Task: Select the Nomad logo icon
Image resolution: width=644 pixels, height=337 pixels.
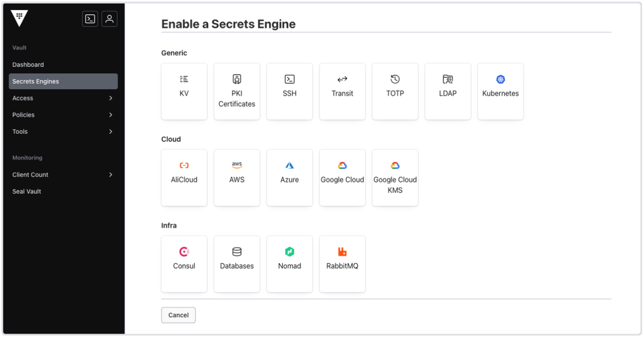Action: (x=289, y=252)
